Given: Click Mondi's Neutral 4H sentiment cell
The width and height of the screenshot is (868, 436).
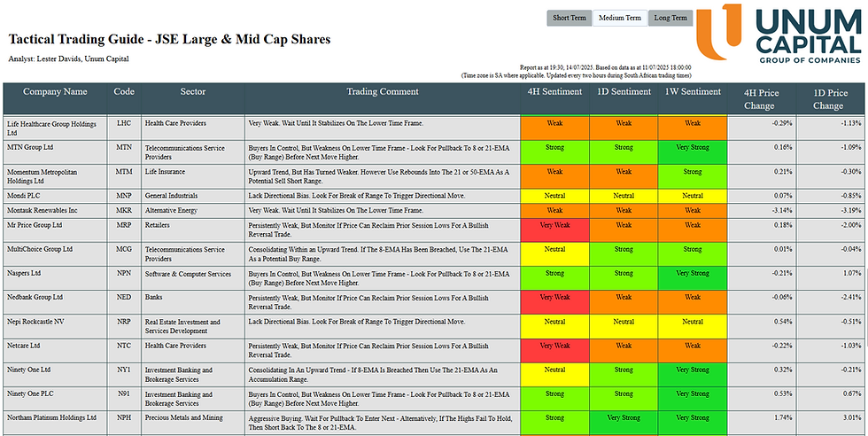Looking at the screenshot, I should click(554, 196).
